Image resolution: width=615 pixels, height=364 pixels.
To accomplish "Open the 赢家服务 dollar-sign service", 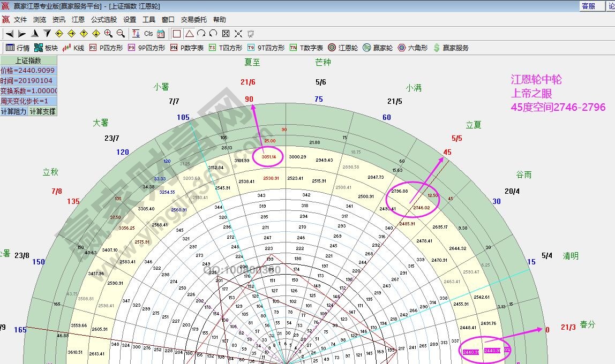I will pos(451,48).
